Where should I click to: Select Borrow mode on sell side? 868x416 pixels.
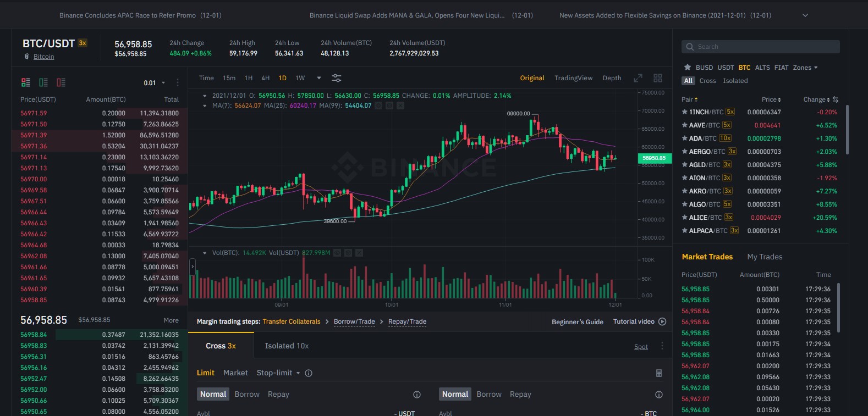[489, 394]
